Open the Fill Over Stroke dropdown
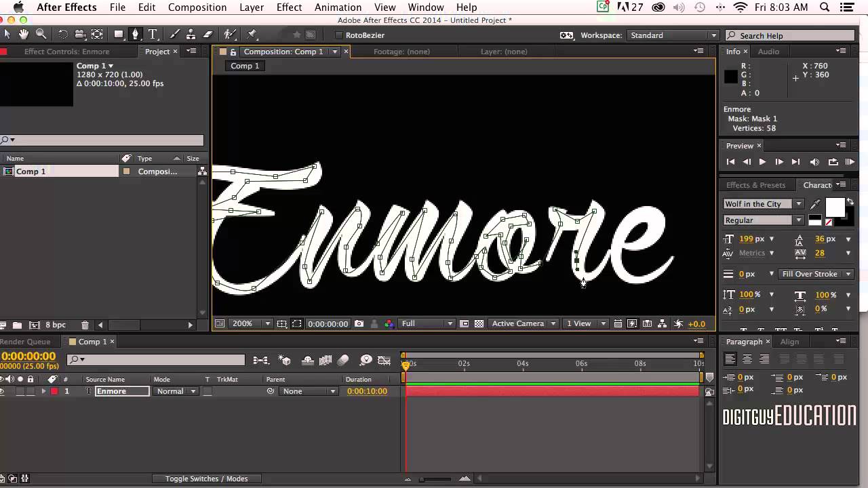Viewport: 868px width, 488px height. [817, 274]
